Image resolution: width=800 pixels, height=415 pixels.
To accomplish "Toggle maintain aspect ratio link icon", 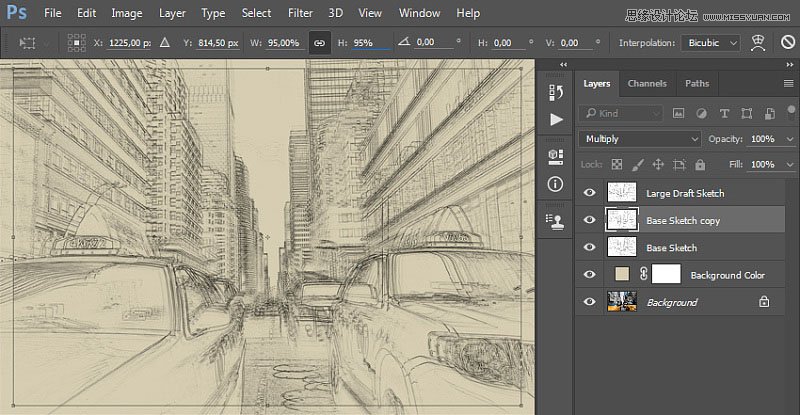I will pyautogui.click(x=319, y=43).
